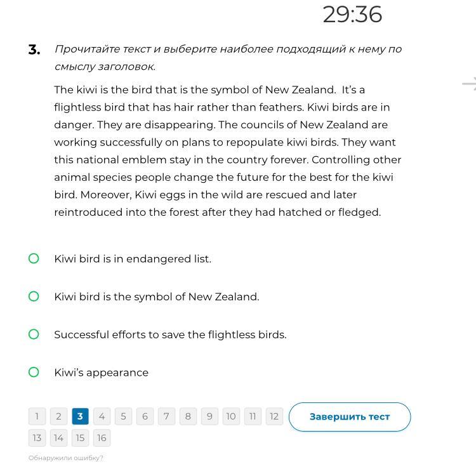Image resolution: width=476 pixels, height=476 pixels.
Task: Go to question 7
Action: pyautogui.click(x=166, y=416)
